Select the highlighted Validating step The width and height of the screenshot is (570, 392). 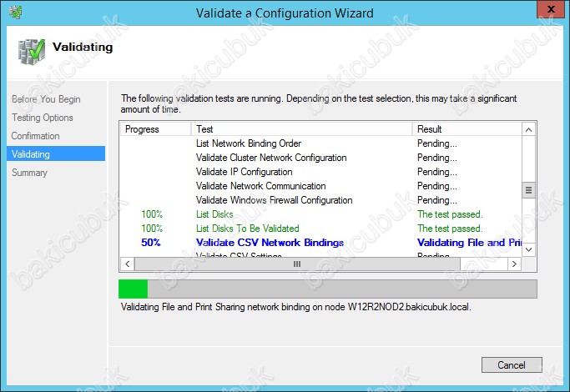click(56, 153)
